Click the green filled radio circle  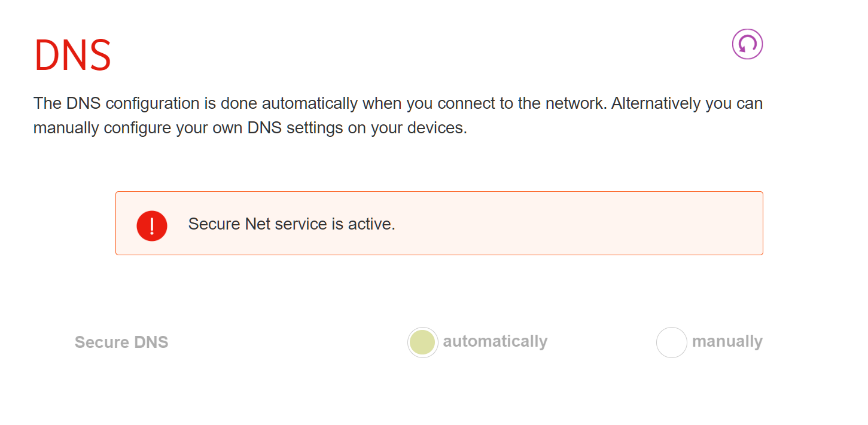click(x=422, y=343)
